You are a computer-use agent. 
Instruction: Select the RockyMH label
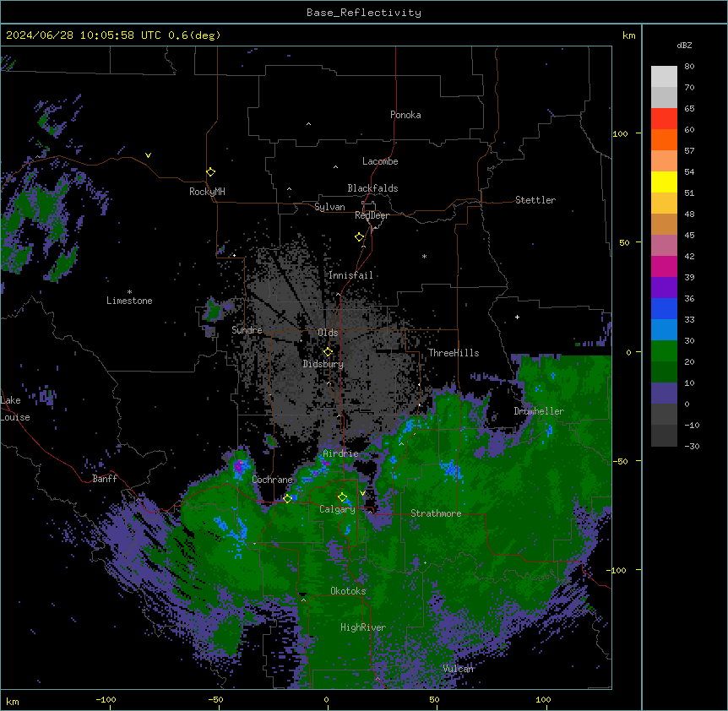[x=207, y=192]
